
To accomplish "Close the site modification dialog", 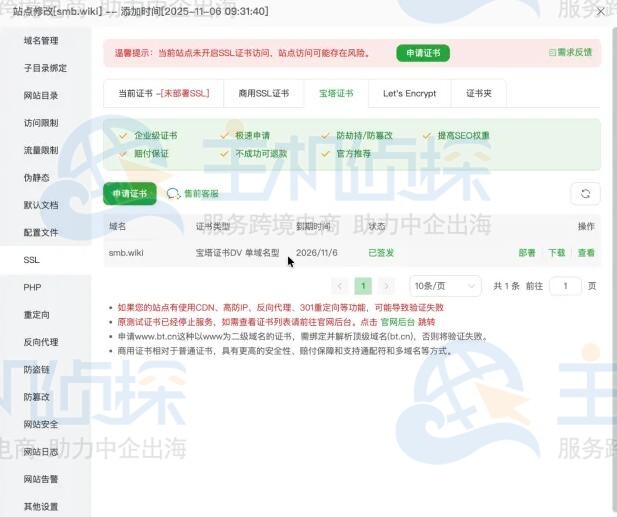I will [x=601, y=12].
